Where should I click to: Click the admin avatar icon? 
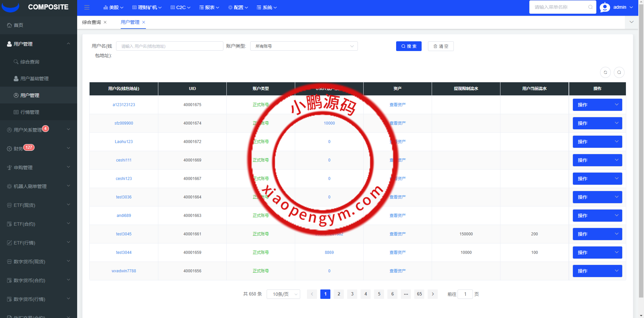click(605, 7)
